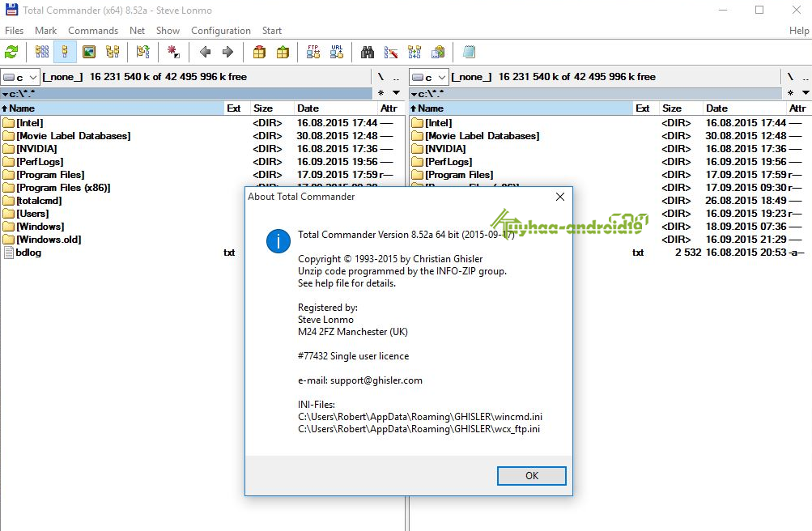
Task: Open the FTP connect toolbar icon
Action: [x=313, y=52]
